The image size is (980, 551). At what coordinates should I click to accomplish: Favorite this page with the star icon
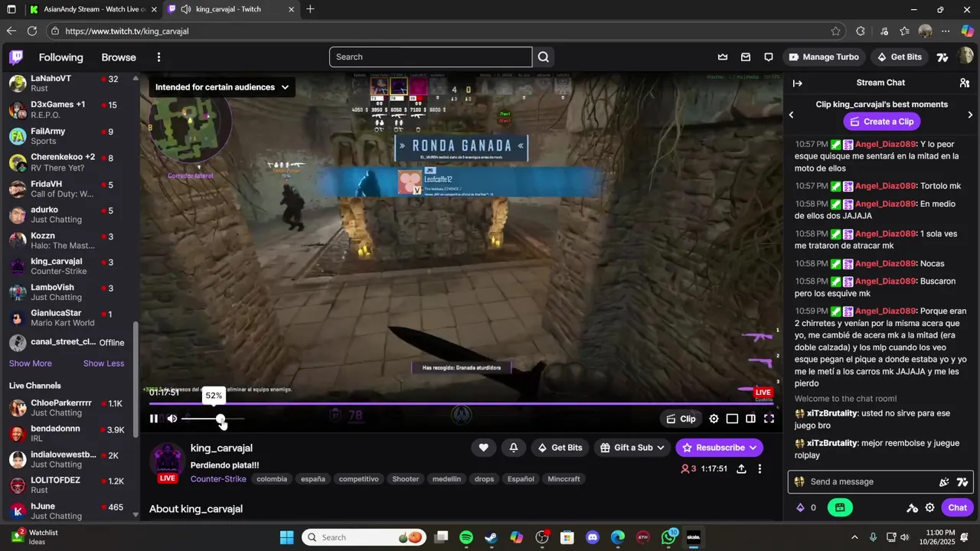(x=835, y=31)
